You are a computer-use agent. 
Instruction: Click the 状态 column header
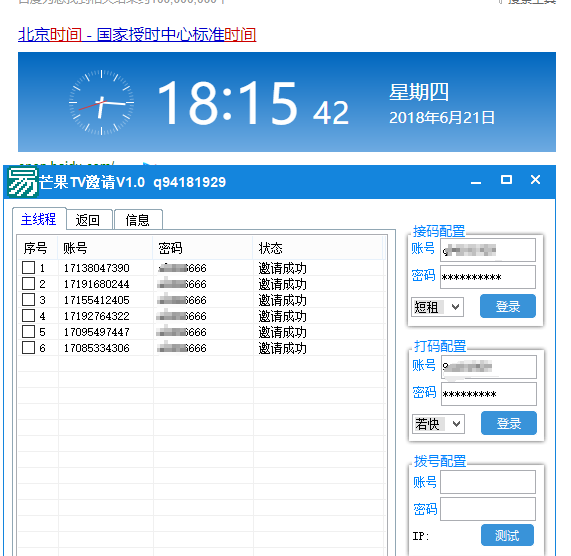[318, 248]
